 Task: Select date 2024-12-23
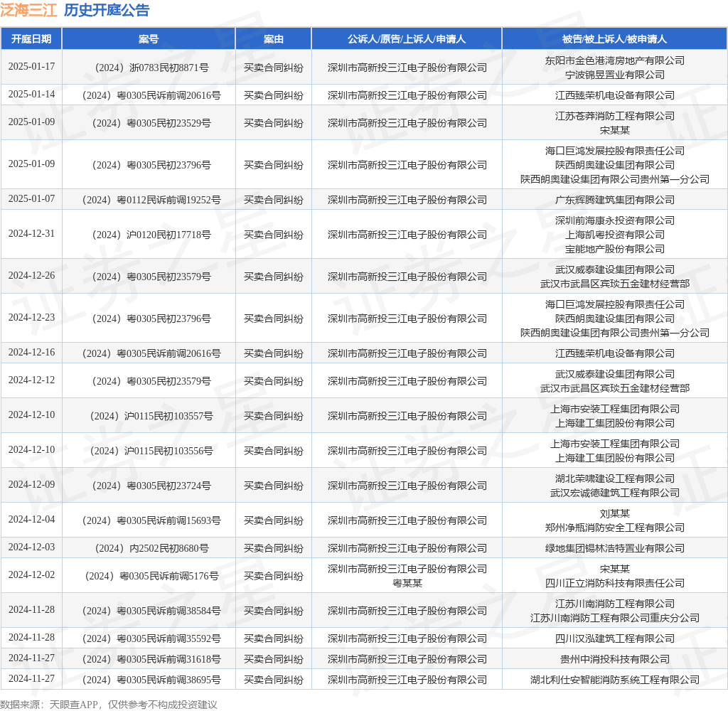pos(31,317)
